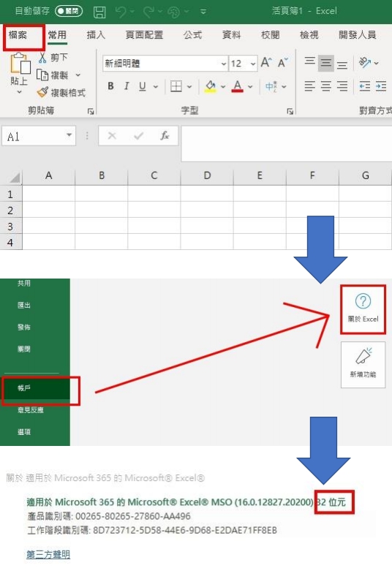Screen dimensions: 392x579
Task: Expand the Borders dropdown arrow
Action: [189, 87]
